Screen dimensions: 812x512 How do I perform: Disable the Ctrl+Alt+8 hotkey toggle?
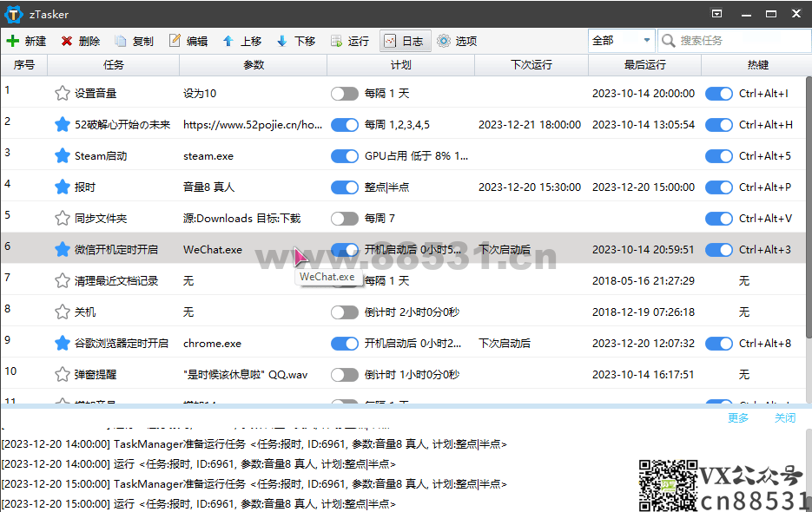click(x=719, y=344)
